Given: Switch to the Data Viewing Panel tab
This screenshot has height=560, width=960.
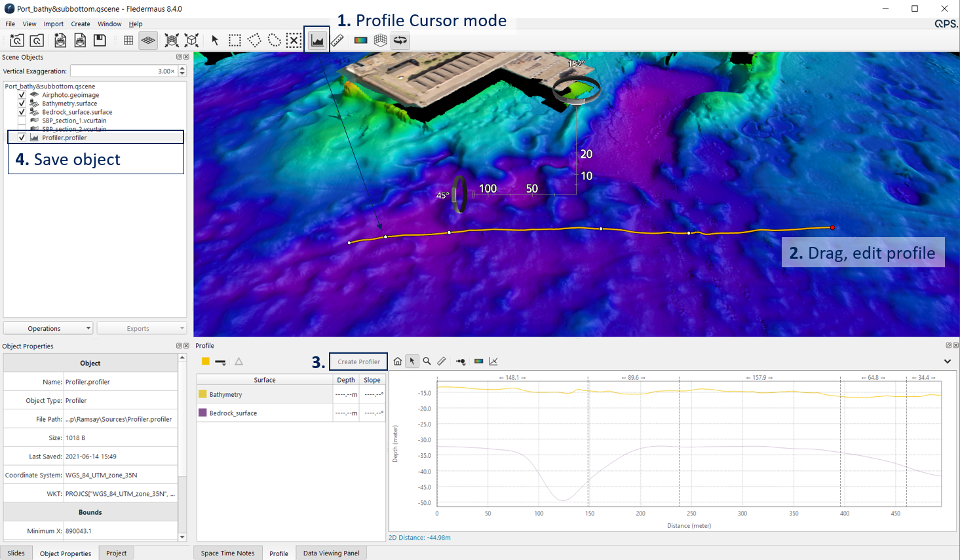Looking at the screenshot, I should [331, 553].
